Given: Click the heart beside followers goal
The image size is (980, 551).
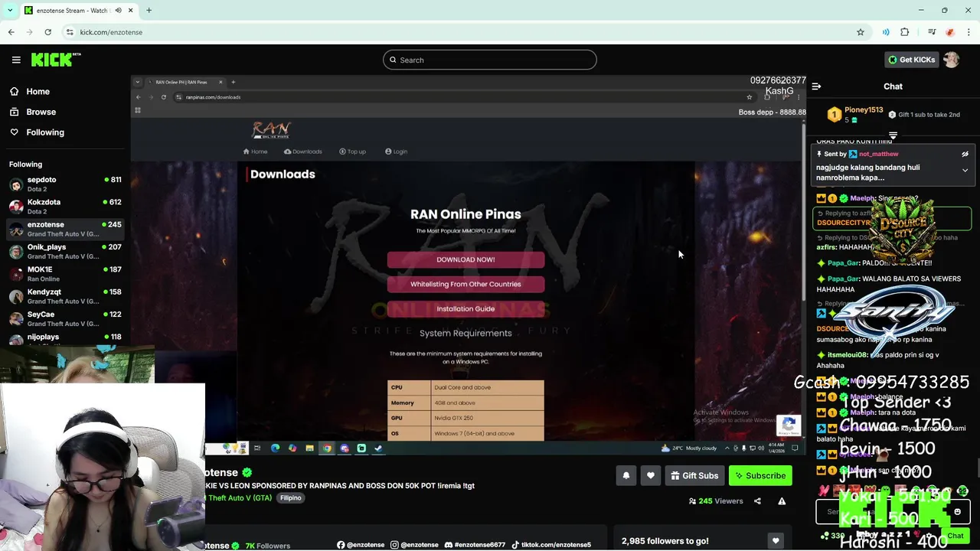Looking at the screenshot, I should [x=776, y=540].
